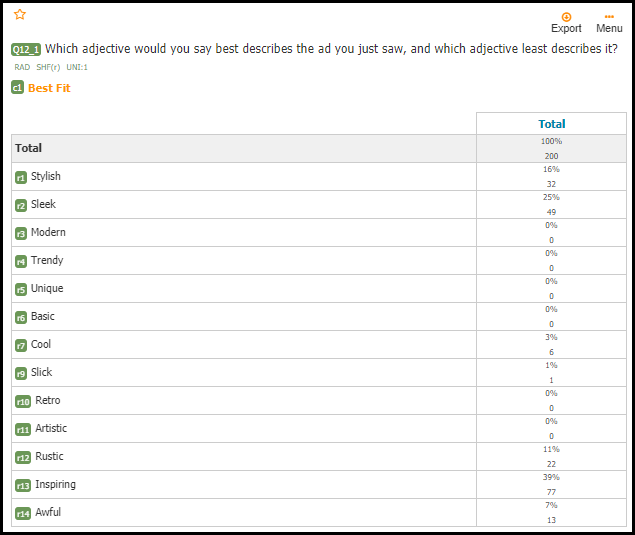Click the Modern row label

(48, 232)
